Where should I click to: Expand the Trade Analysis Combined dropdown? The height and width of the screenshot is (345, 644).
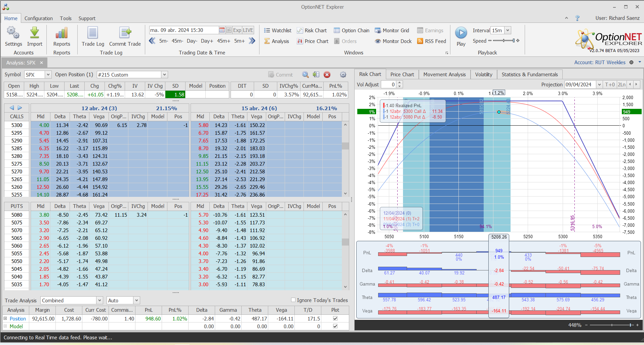point(99,300)
